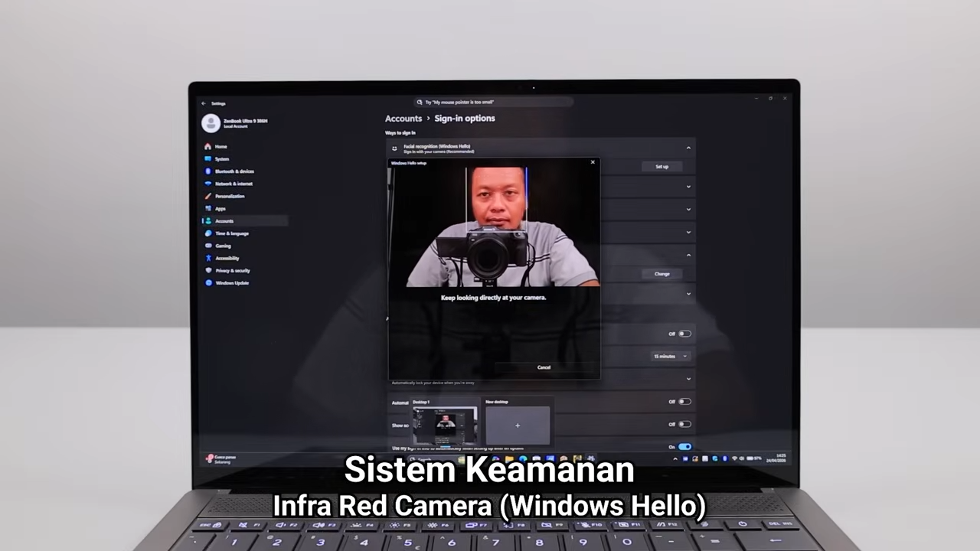Go to the Accounts breadcrumb
980x551 pixels.
[x=403, y=119]
